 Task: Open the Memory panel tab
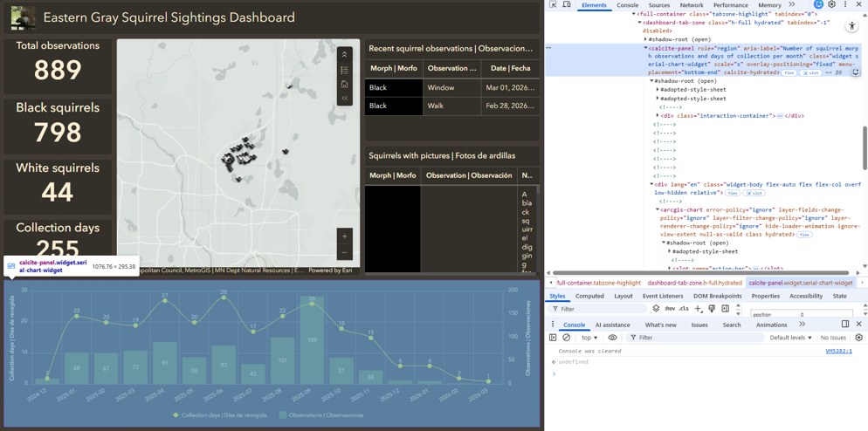(769, 5)
